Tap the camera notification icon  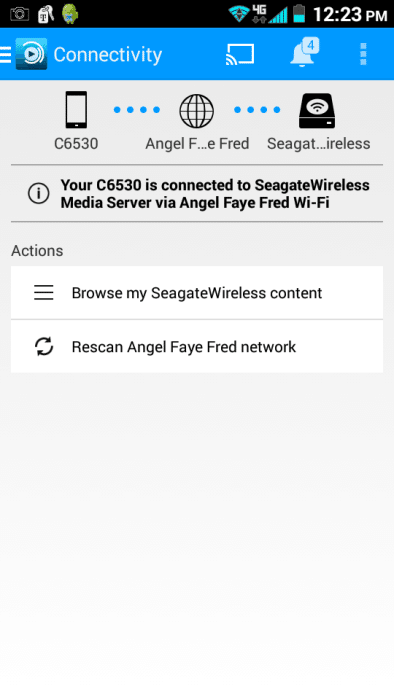click(19, 14)
